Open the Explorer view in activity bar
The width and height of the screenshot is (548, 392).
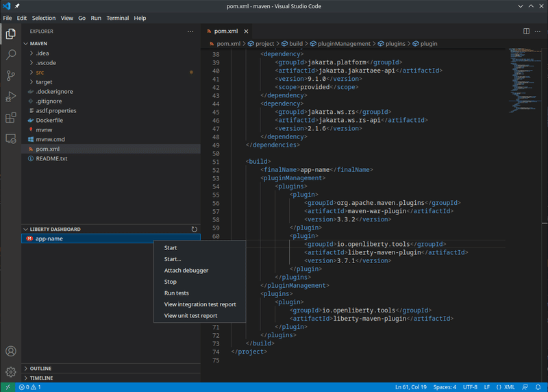(11, 34)
